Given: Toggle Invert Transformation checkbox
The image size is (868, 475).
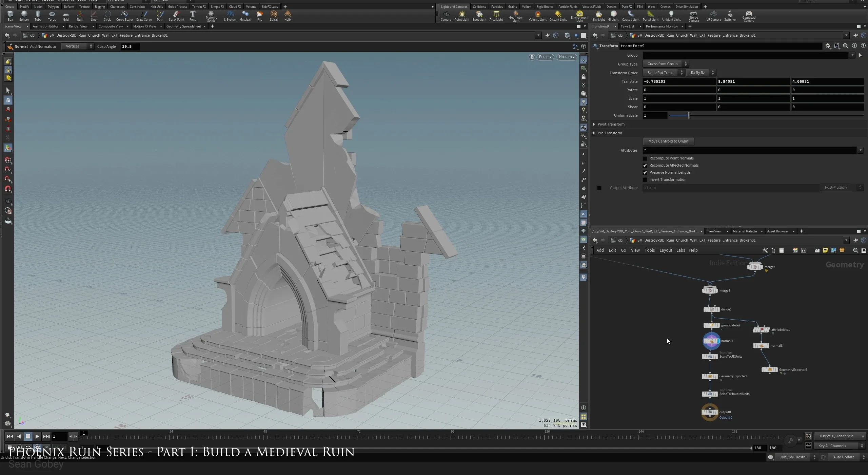Looking at the screenshot, I should [645, 179].
